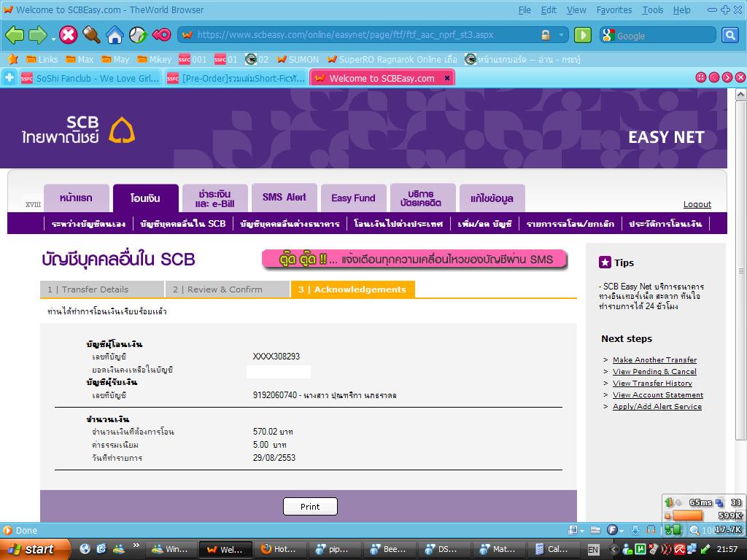Click View Account Statement link
The width and height of the screenshot is (747, 560).
(658, 394)
